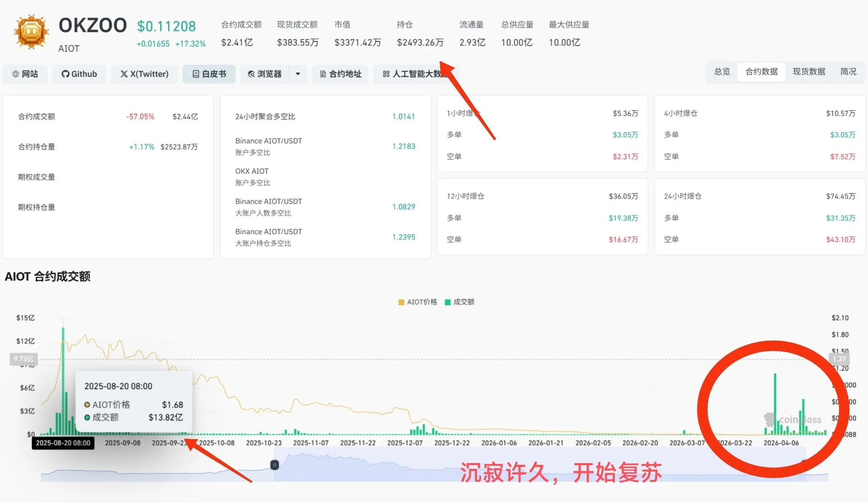Toggle 成交额 legend series
The height and width of the screenshot is (503, 868).
click(x=460, y=302)
